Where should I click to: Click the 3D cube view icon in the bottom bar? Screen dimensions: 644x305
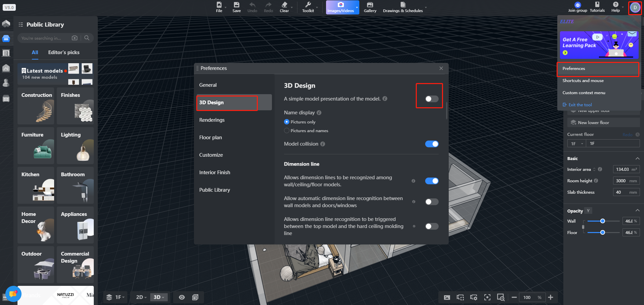tap(195, 297)
